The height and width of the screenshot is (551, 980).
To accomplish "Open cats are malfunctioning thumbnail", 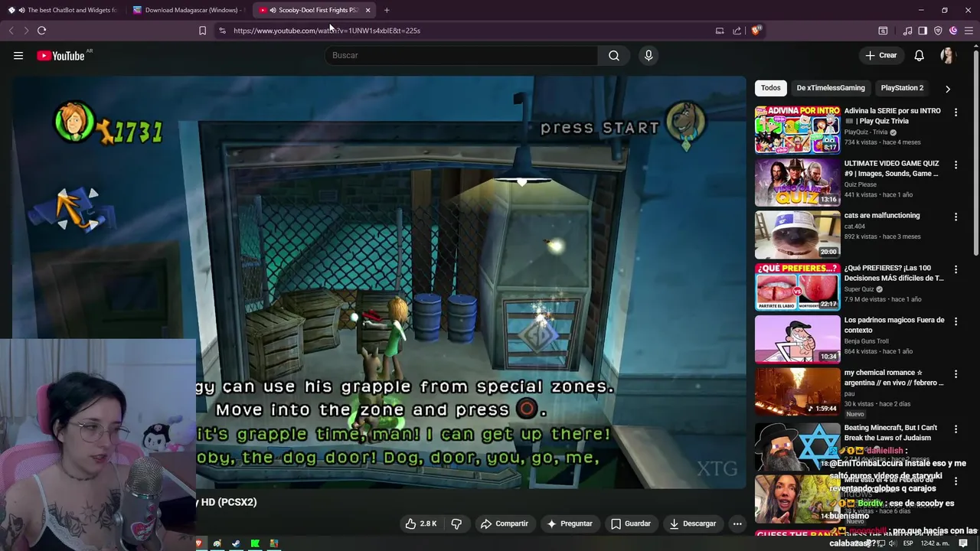I will (x=798, y=235).
